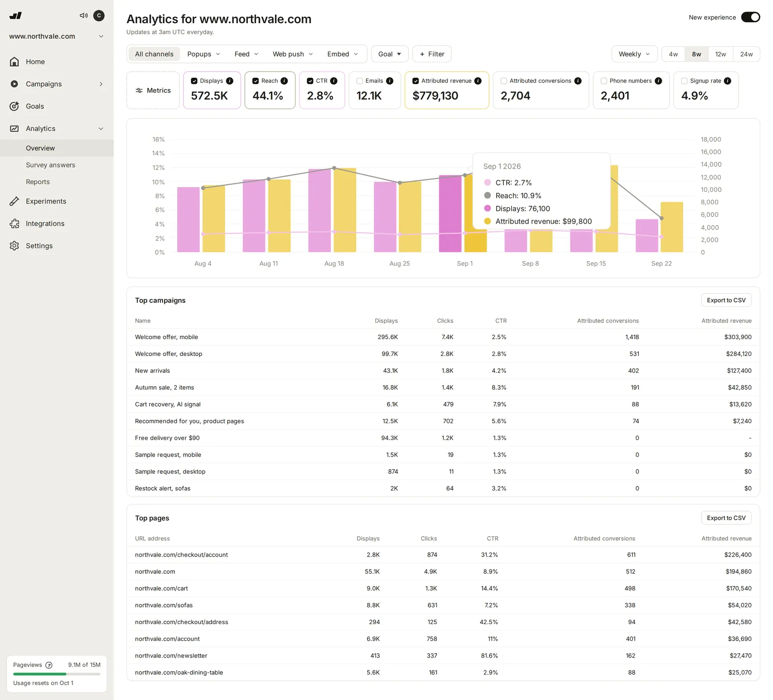Image resolution: width=773 pixels, height=700 pixels.
Task: Open the Web push channel dropdown
Action: [x=293, y=54]
